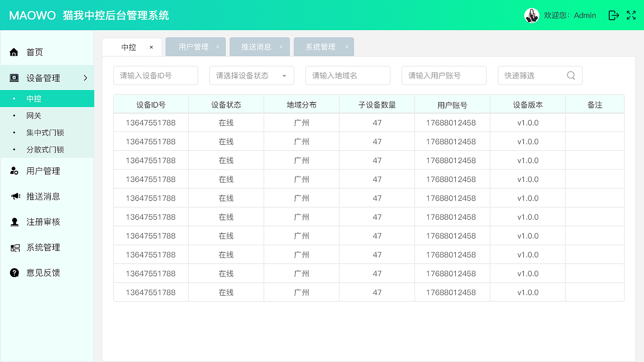This screenshot has height=362, width=644.
Task: Click the Admin avatar picture
Action: click(532, 16)
